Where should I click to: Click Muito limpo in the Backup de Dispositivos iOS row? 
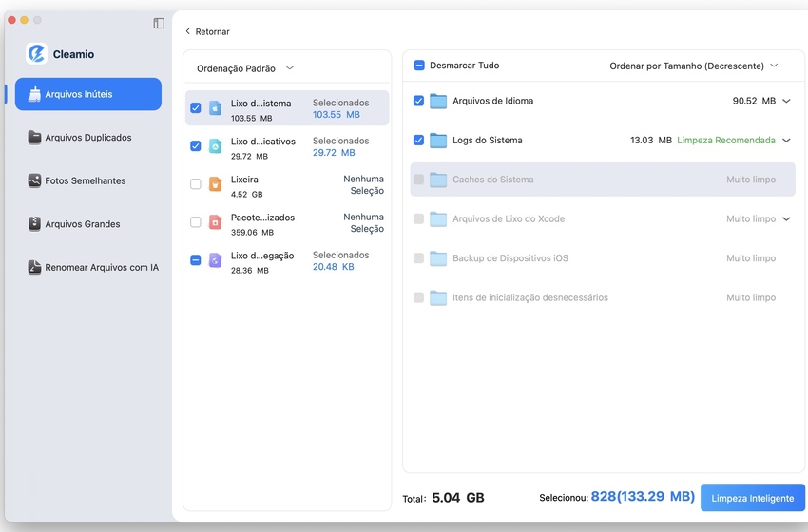pyautogui.click(x=751, y=258)
